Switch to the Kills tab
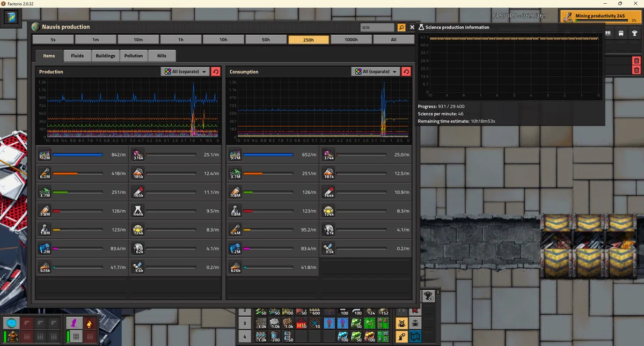 coord(162,56)
